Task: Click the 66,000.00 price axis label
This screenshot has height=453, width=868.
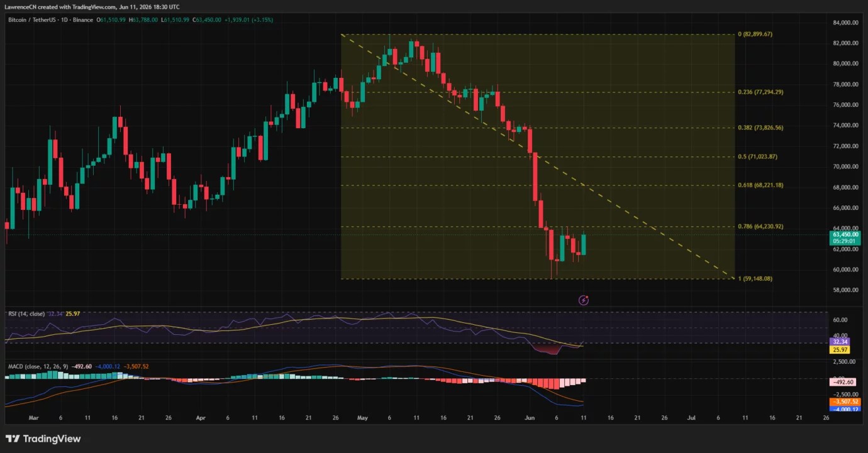Action: 845,208
